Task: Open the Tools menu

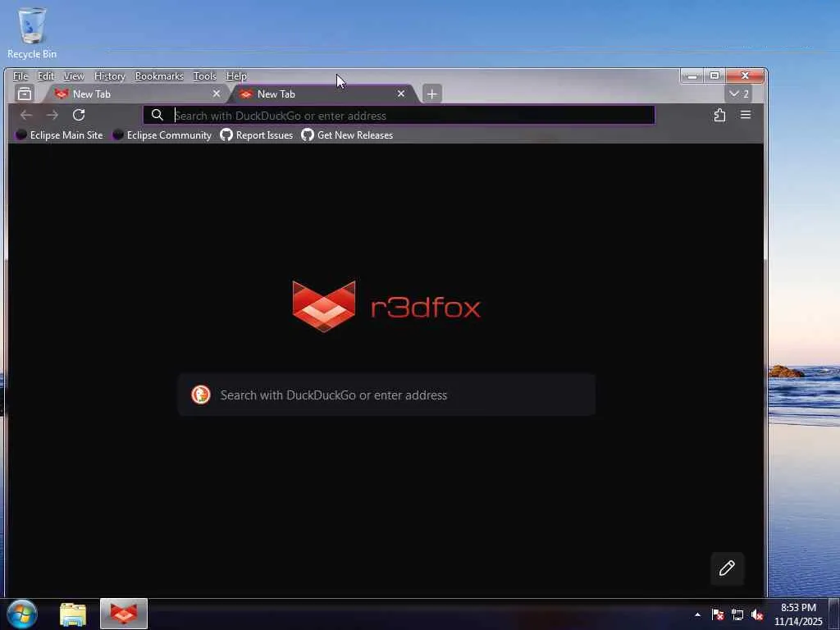Action: tap(204, 76)
